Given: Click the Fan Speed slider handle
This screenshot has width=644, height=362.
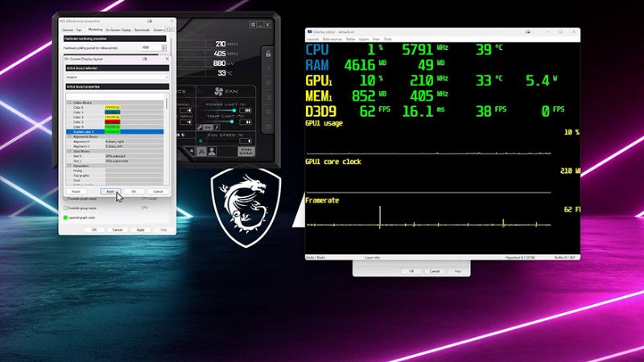Looking at the screenshot, I should point(200,142).
